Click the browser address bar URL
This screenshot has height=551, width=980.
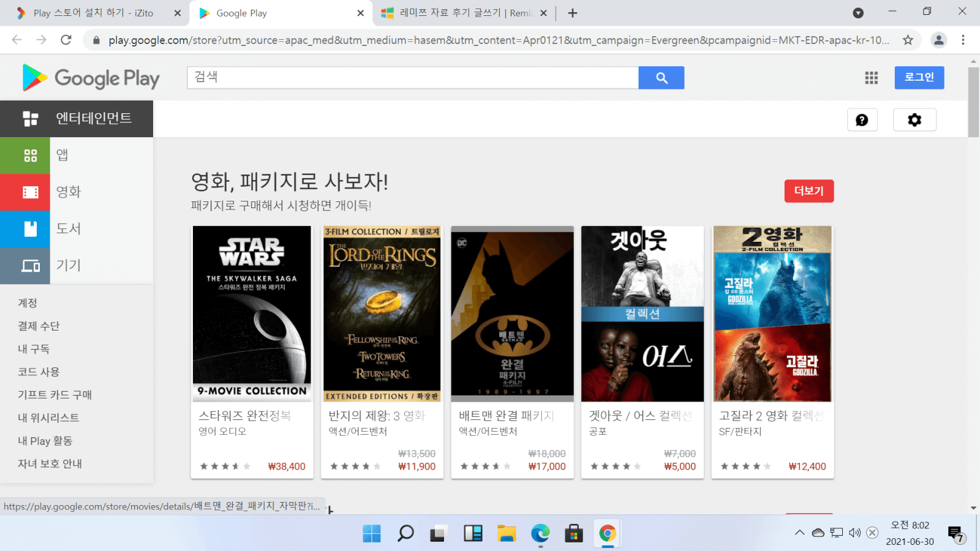click(499, 40)
